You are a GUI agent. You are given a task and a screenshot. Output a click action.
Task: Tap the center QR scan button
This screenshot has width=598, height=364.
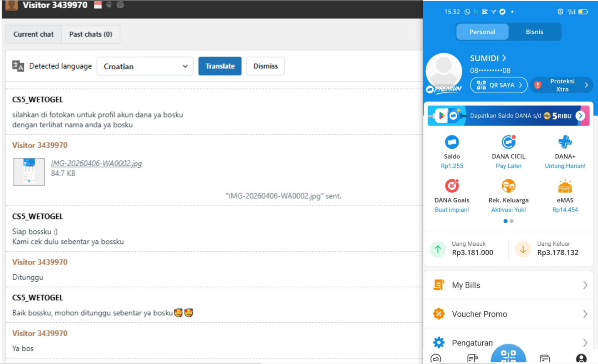tap(508, 354)
